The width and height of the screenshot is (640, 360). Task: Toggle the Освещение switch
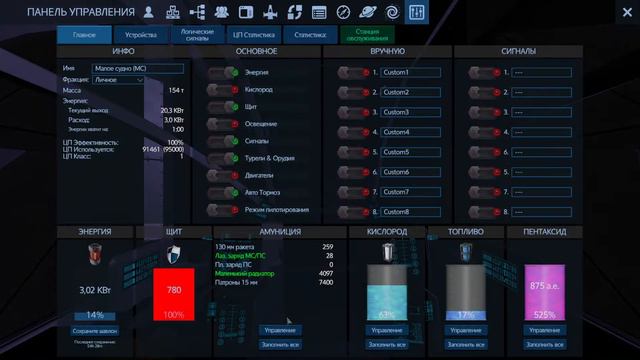(222, 124)
